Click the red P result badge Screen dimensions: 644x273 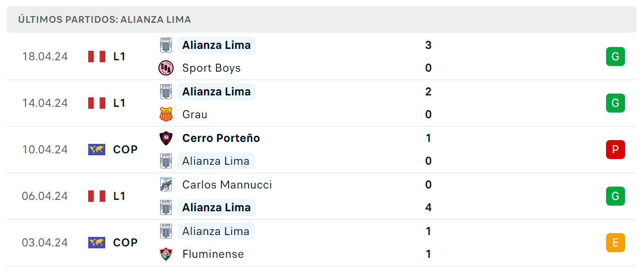pos(615,150)
